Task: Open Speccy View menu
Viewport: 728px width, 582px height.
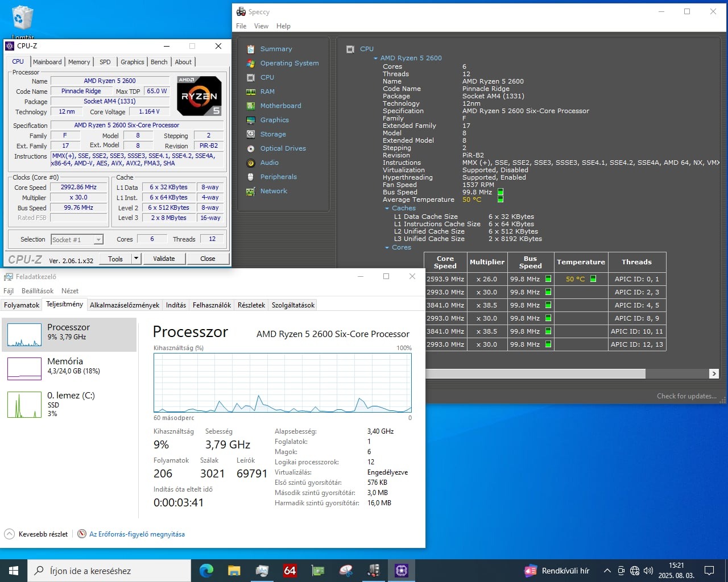Action: [x=261, y=26]
